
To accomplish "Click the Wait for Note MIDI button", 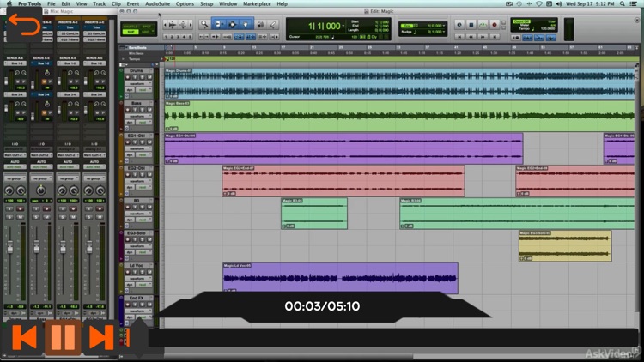I will coord(516,38).
